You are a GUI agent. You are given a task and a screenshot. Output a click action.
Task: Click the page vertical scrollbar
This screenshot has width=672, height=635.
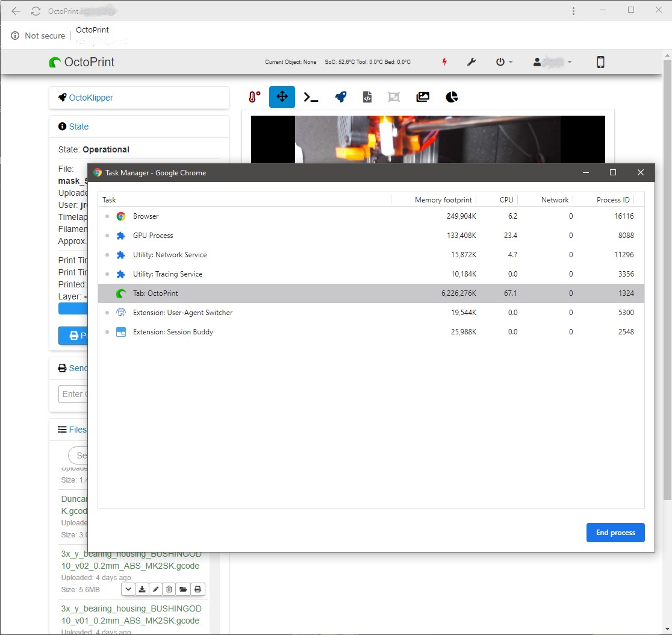pos(667,280)
